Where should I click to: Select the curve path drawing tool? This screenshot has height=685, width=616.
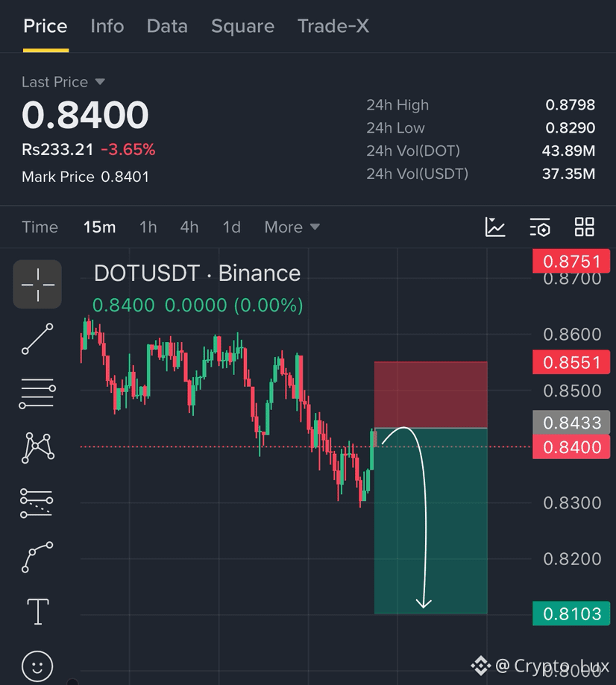[37, 558]
